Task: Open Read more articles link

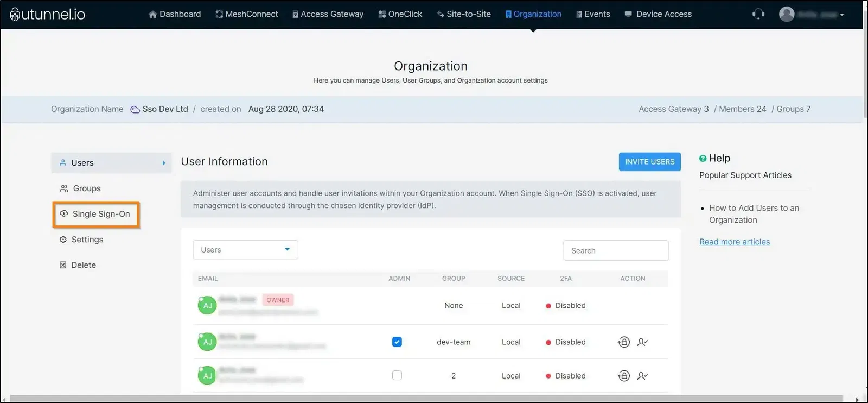Action: click(735, 242)
